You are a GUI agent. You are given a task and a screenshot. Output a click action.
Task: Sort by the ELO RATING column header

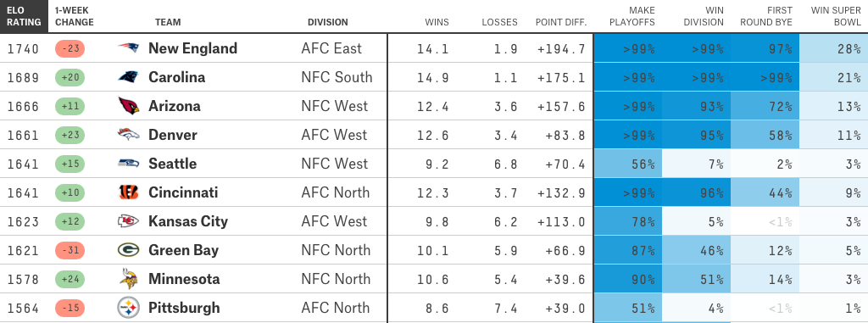coord(24,17)
